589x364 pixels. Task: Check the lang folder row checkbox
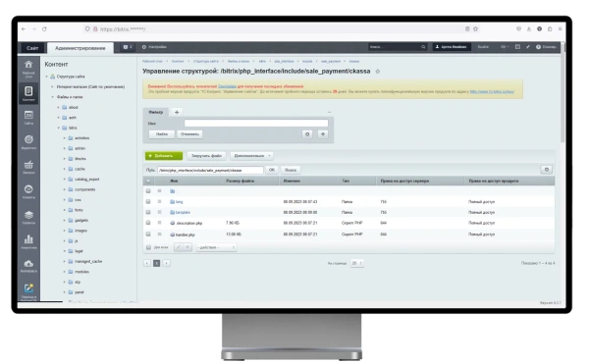(148, 202)
